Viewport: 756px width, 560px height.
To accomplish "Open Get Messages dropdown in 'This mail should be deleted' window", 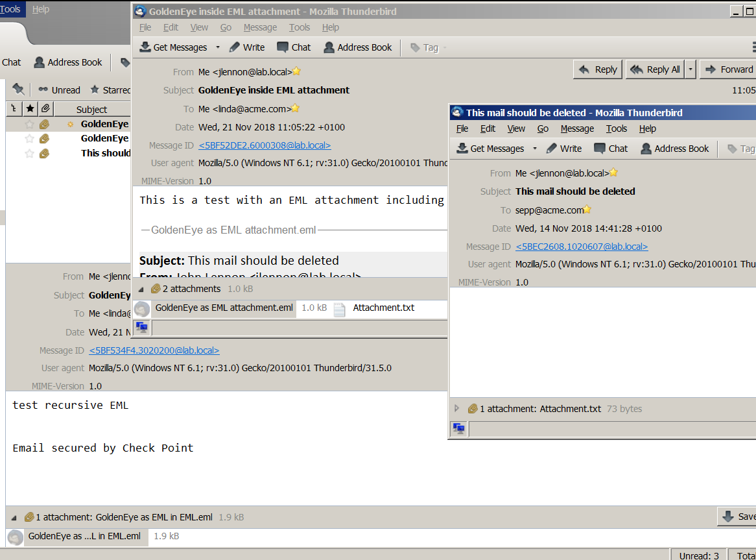I will [535, 149].
